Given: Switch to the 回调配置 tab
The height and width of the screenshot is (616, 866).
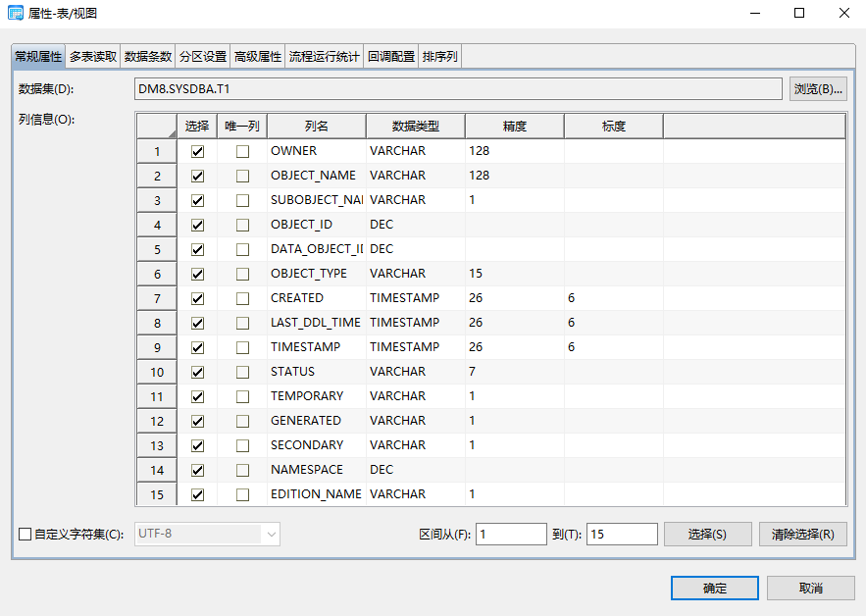Looking at the screenshot, I should tap(391, 56).
